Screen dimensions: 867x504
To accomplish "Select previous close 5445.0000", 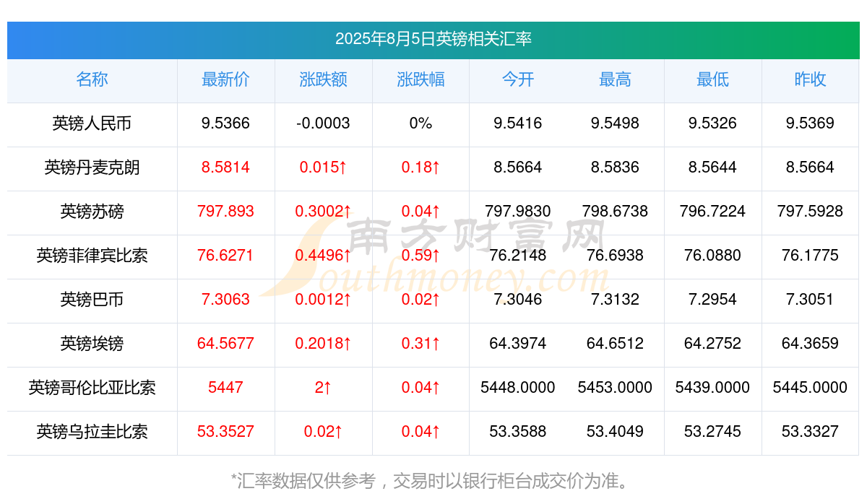I will point(810,388).
